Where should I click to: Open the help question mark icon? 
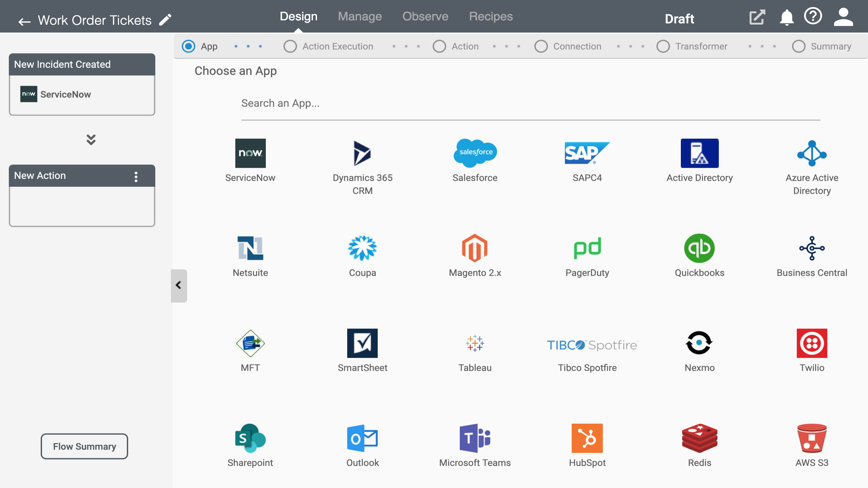pos(813,16)
